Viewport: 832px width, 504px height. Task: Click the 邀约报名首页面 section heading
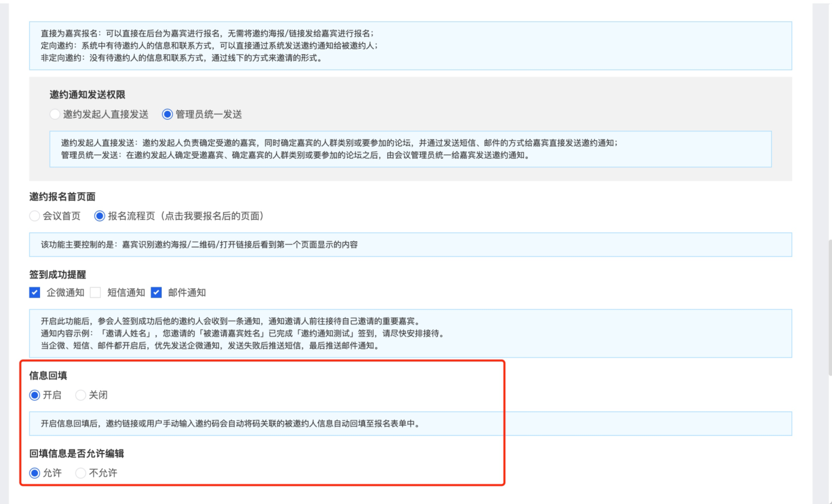(62, 197)
